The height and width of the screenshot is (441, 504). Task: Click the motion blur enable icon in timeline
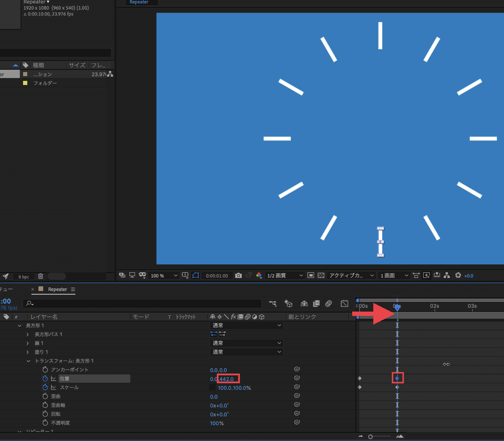[x=328, y=303]
